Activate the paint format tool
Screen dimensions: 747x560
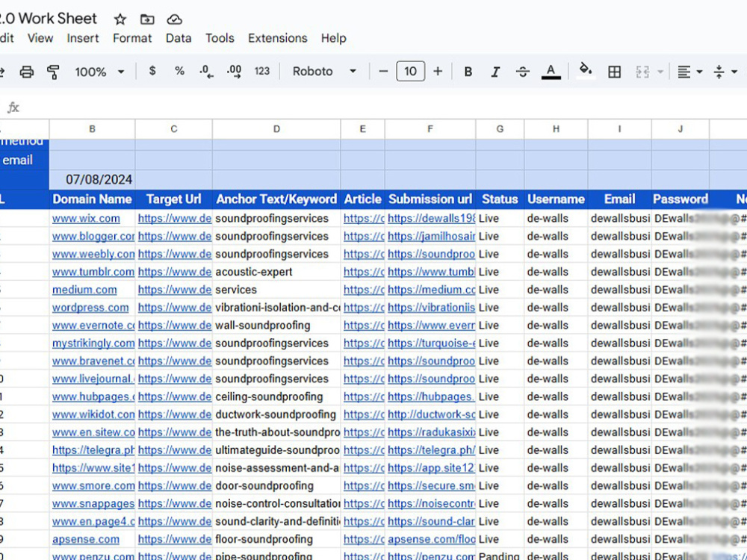pos(53,72)
